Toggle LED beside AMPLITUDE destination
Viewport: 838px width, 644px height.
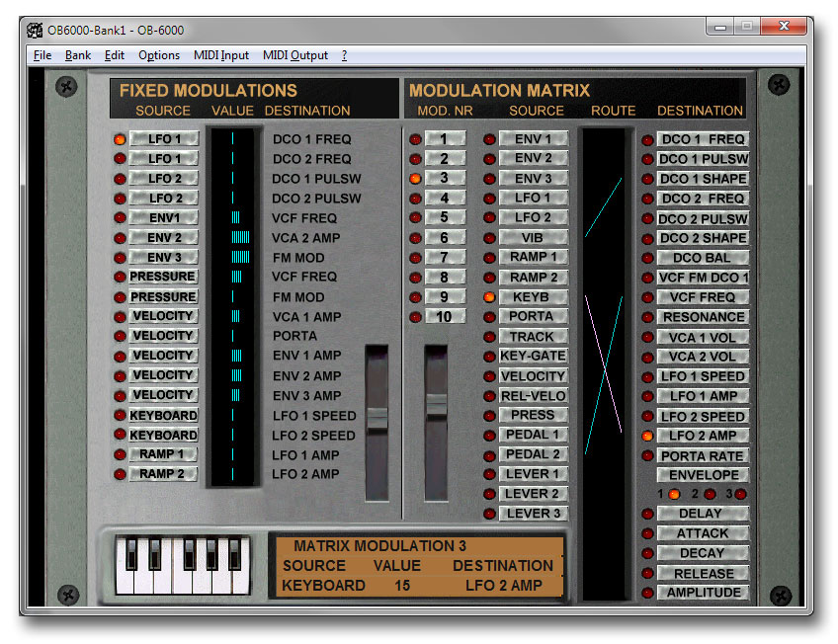[x=647, y=593]
